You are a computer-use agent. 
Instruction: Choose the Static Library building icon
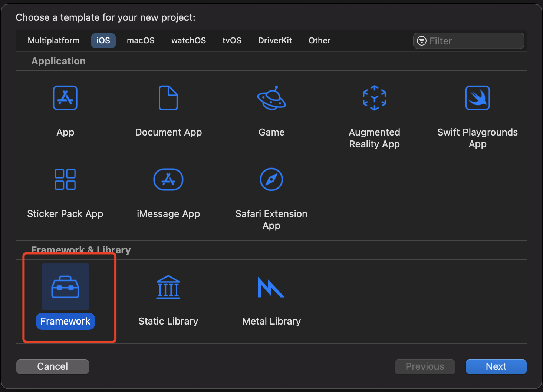(x=168, y=287)
